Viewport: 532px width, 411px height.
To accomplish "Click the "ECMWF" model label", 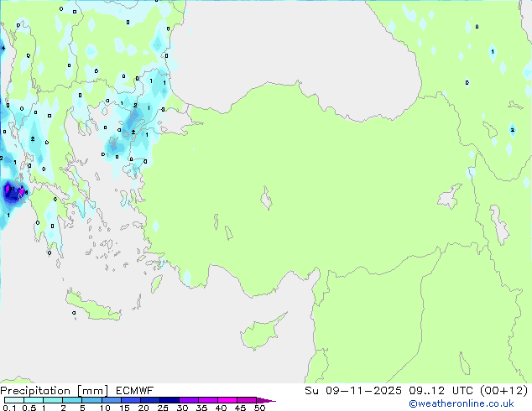I will click(135, 391).
